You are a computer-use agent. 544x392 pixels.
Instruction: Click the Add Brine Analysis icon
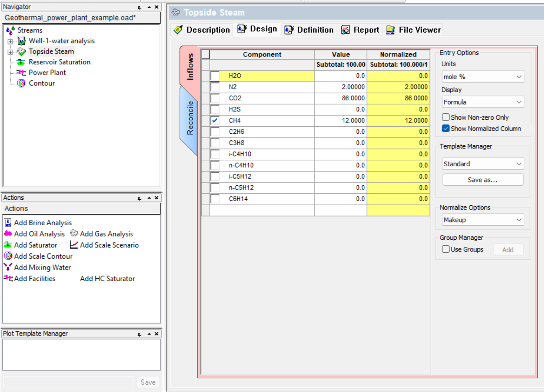coord(8,222)
